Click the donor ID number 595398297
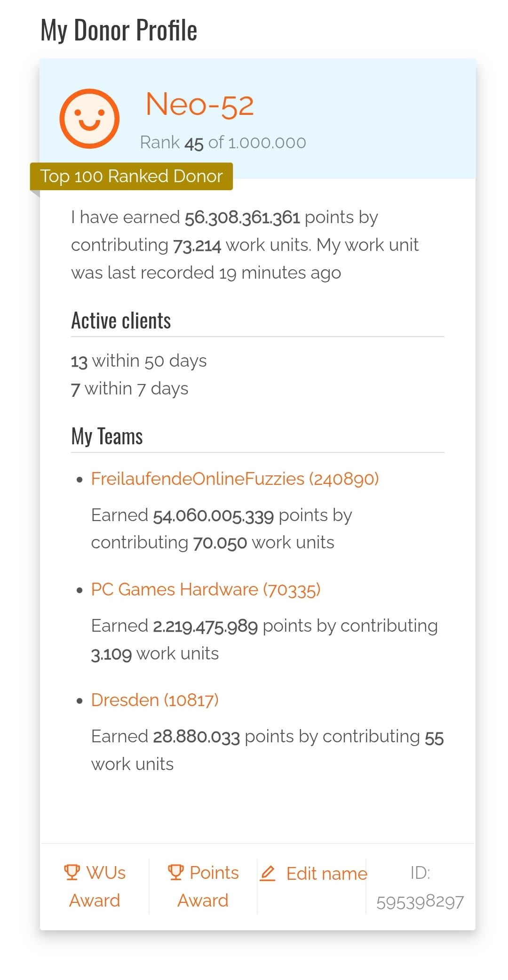The image size is (508, 980). click(420, 902)
